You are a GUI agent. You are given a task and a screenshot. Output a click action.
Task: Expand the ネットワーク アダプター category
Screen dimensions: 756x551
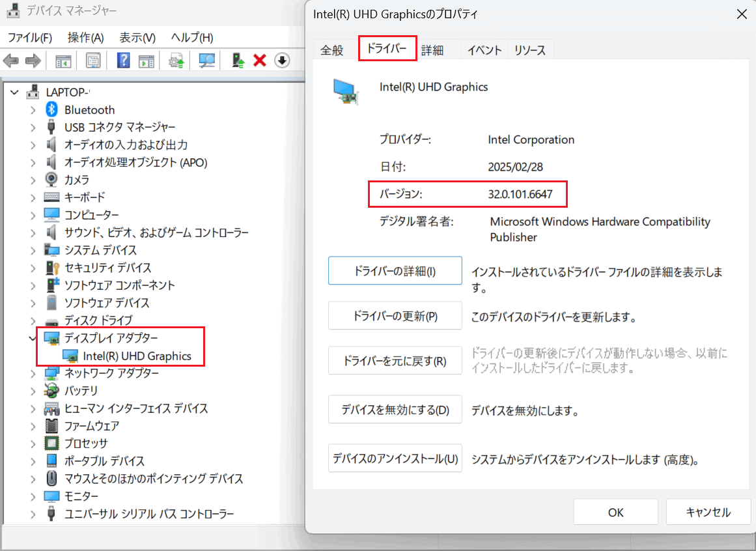click(33, 373)
